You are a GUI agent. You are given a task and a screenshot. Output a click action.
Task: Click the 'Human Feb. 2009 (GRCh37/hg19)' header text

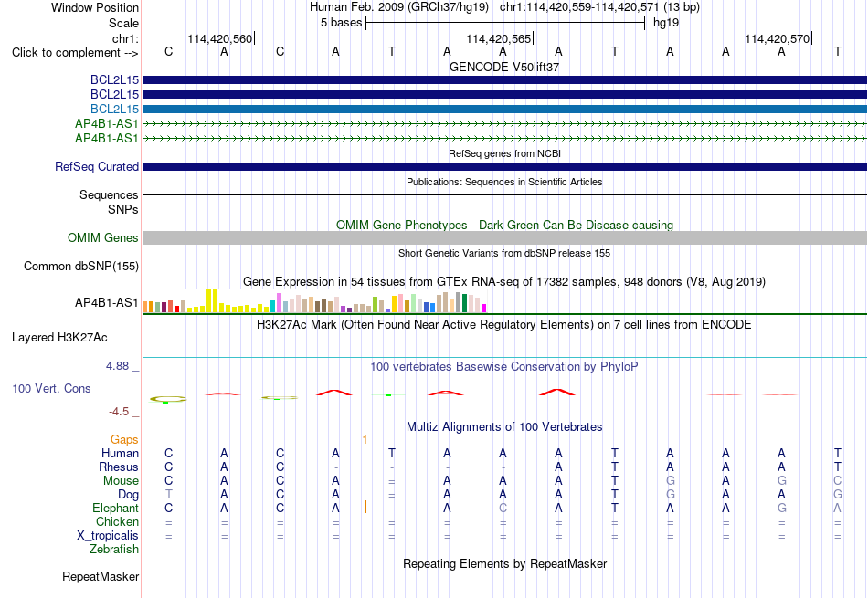(399, 7)
